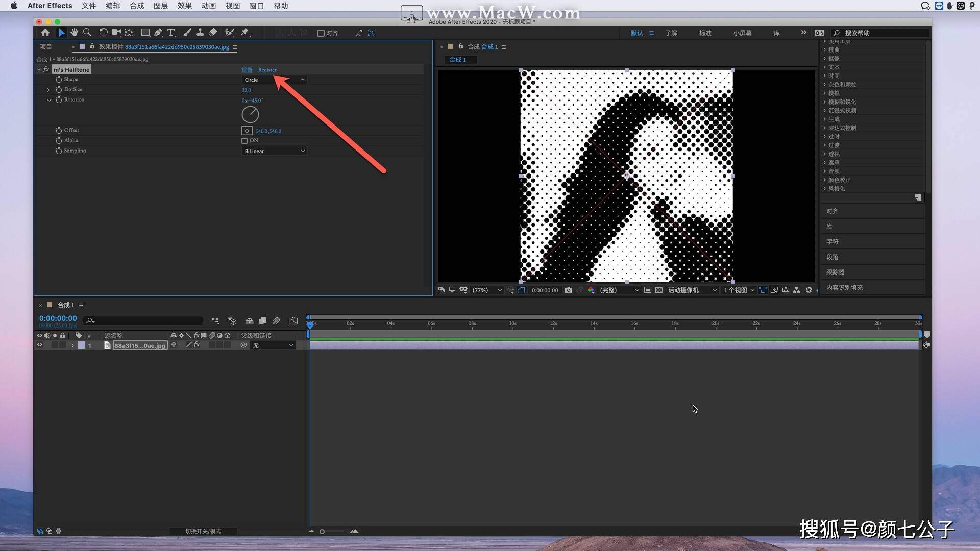Select the Brush tool
This screenshot has height=551, width=980.
[x=187, y=33]
